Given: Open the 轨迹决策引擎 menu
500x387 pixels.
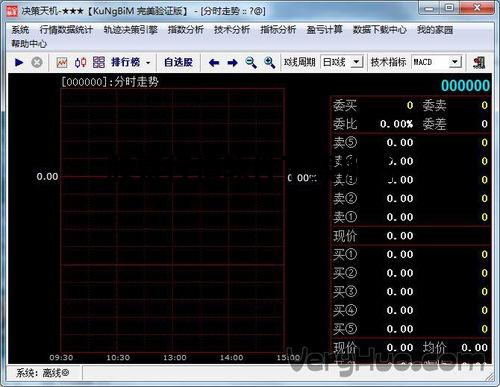Looking at the screenshot, I should (130, 30).
